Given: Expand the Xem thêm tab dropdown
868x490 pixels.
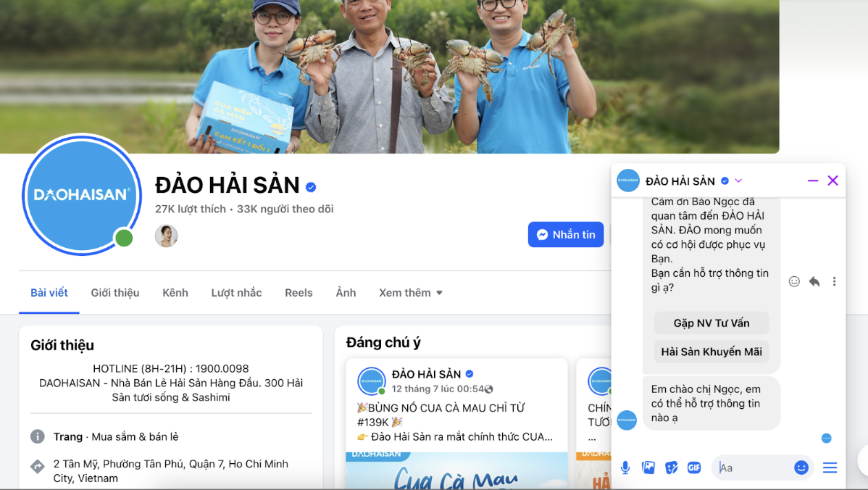Looking at the screenshot, I should coord(411,293).
